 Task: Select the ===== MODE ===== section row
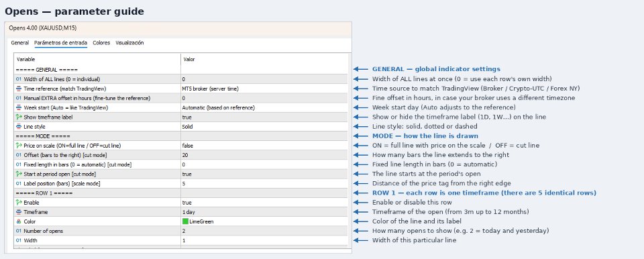[180, 136]
